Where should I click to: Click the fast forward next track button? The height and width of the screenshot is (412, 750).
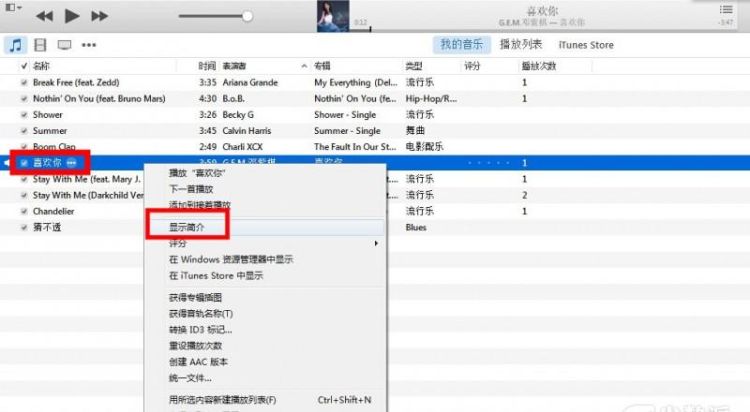(99, 16)
